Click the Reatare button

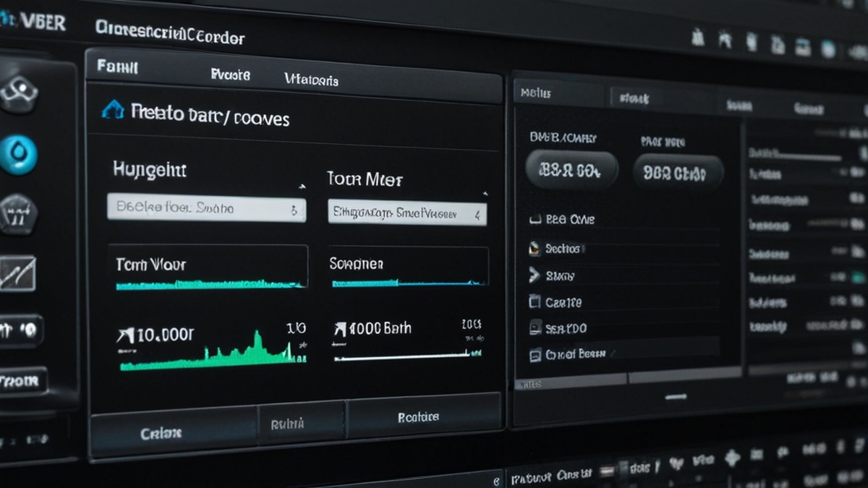pyautogui.click(x=423, y=416)
